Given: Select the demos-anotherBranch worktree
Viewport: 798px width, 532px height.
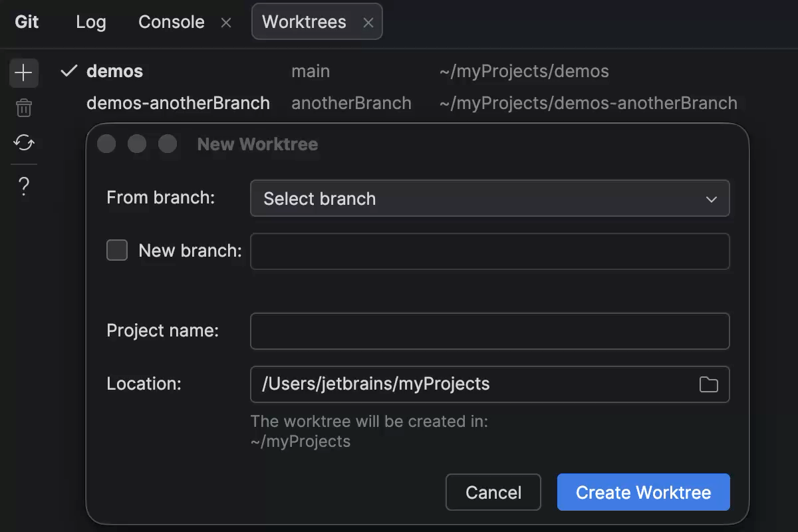Looking at the screenshot, I should pyautogui.click(x=178, y=103).
